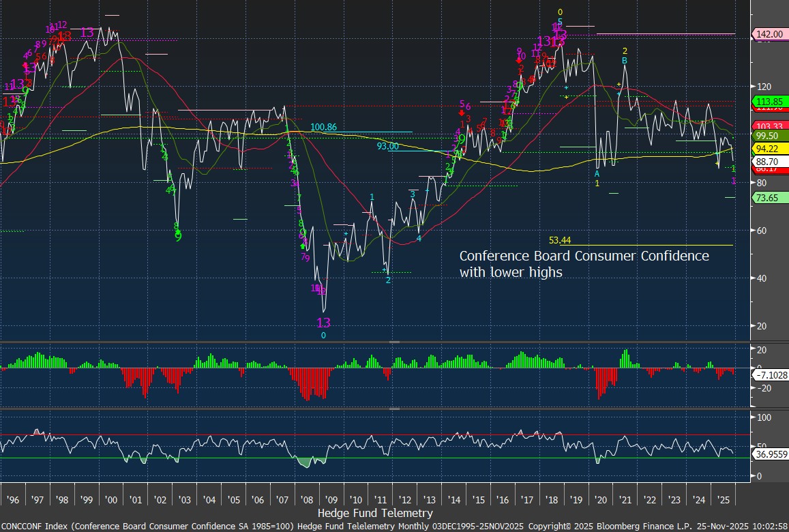Click the white 88.70 last value label

pos(769,162)
